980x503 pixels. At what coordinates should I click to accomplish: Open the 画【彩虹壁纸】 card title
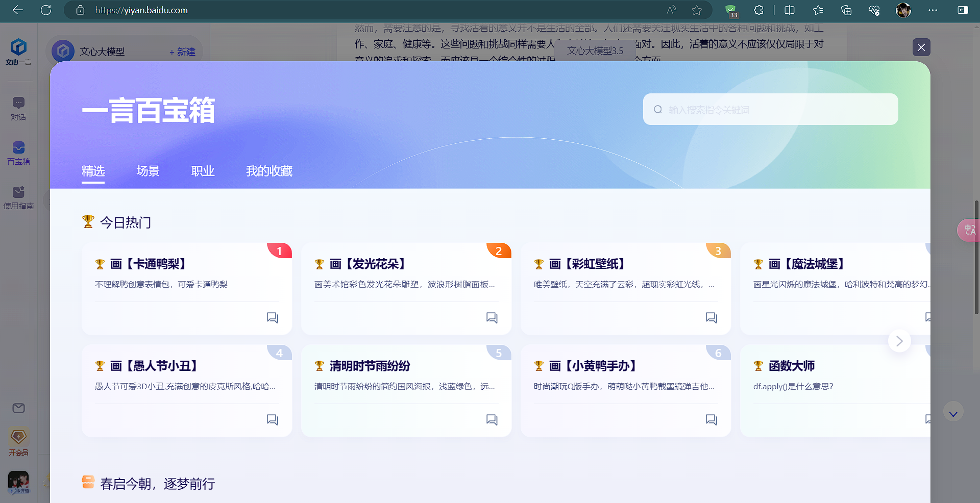pyautogui.click(x=587, y=264)
